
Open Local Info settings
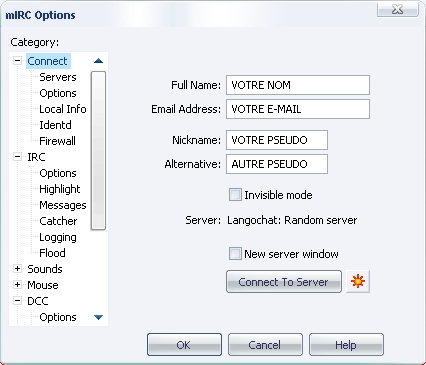pos(63,109)
